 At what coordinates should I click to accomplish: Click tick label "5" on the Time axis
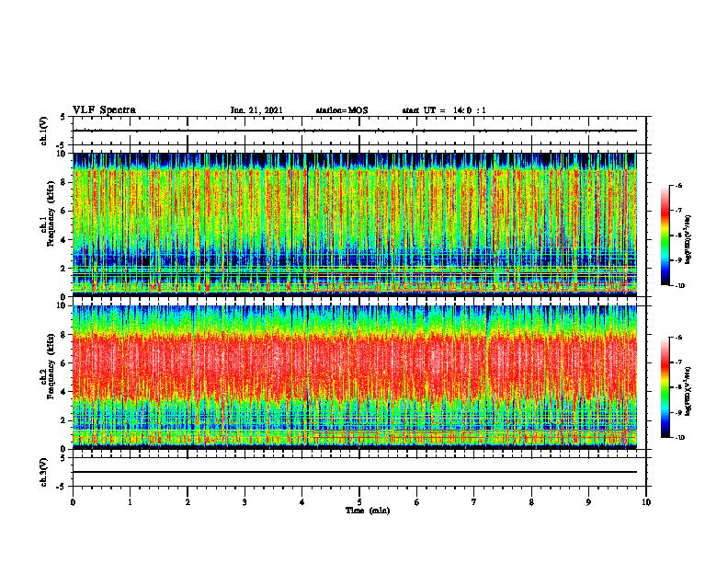(359, 502)
